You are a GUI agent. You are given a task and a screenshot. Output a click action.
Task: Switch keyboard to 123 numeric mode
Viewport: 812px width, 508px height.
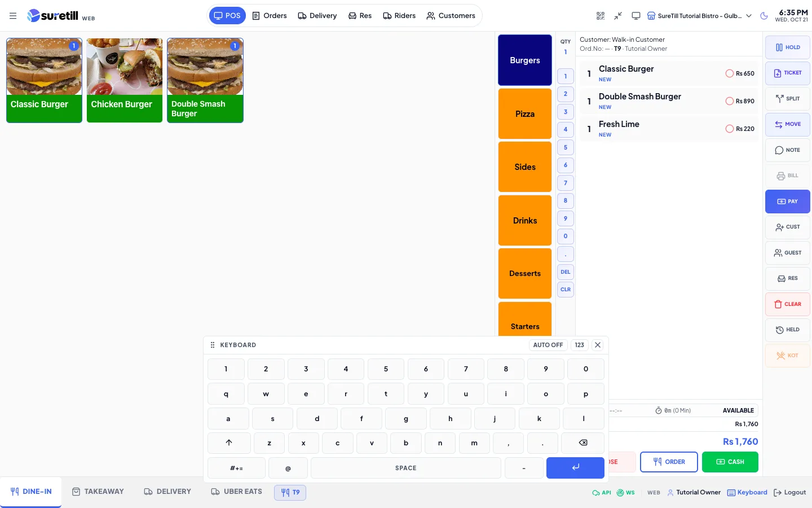[580, 345]
